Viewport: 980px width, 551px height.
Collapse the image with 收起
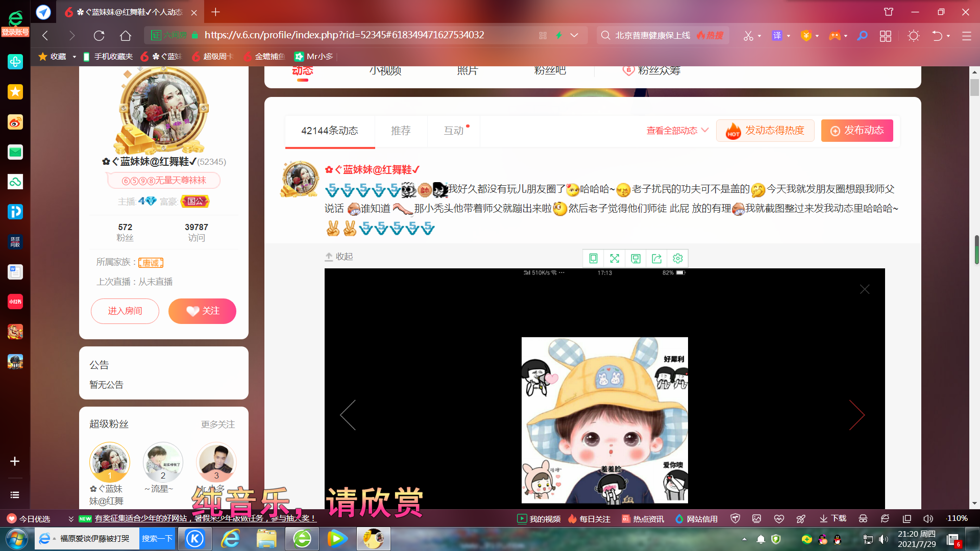[339, 257]
